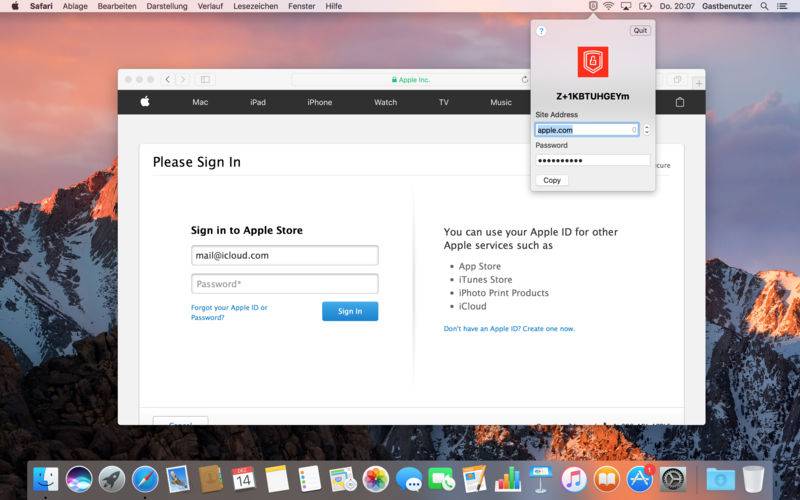Open a new Safari tab with plus
The image size is (800, 500).
[x=699, y=83]
